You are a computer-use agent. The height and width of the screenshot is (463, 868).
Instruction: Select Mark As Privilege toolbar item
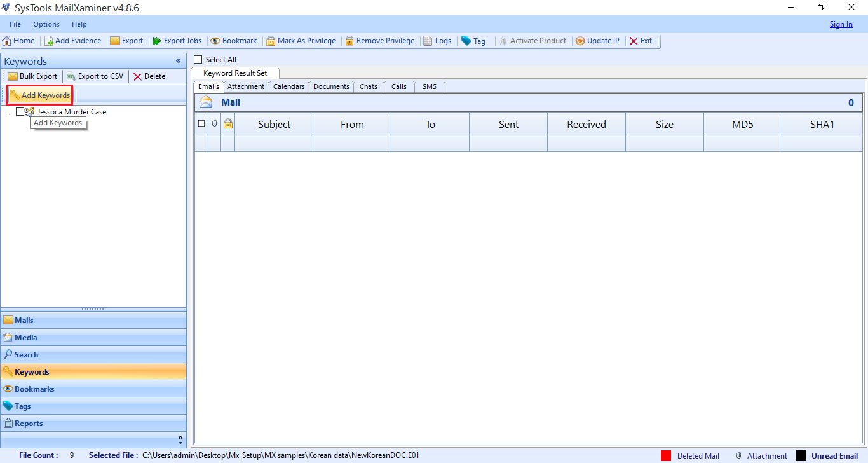click(x=301, y=41)
